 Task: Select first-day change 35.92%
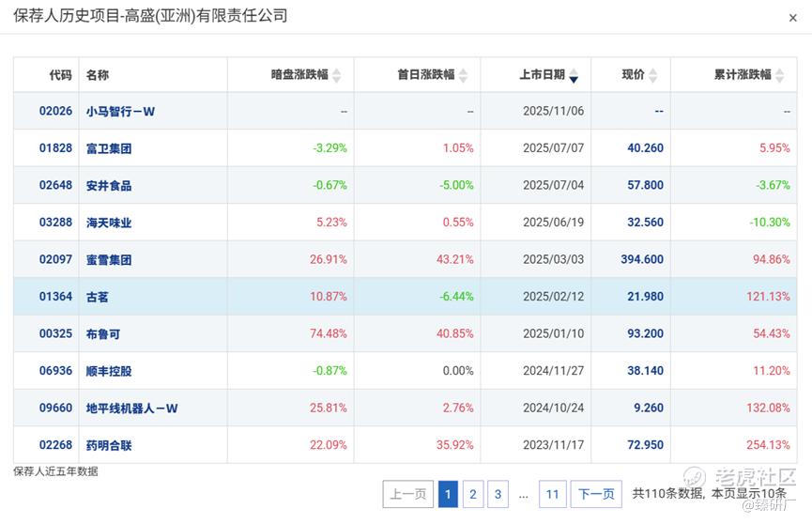point(454,445)
